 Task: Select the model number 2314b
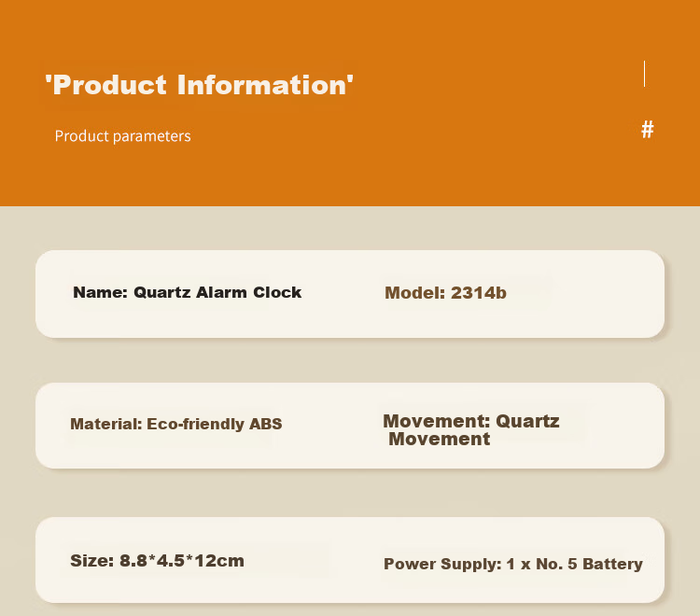pos(479,293)
